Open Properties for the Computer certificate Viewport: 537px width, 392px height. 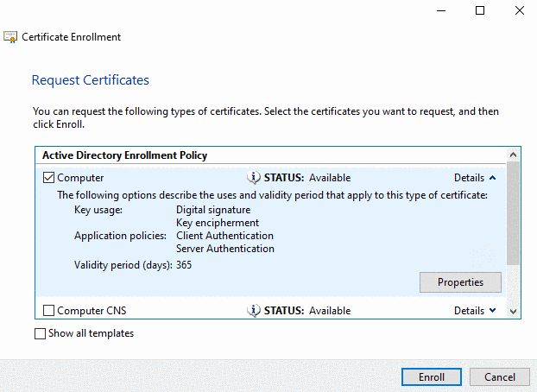460,282
